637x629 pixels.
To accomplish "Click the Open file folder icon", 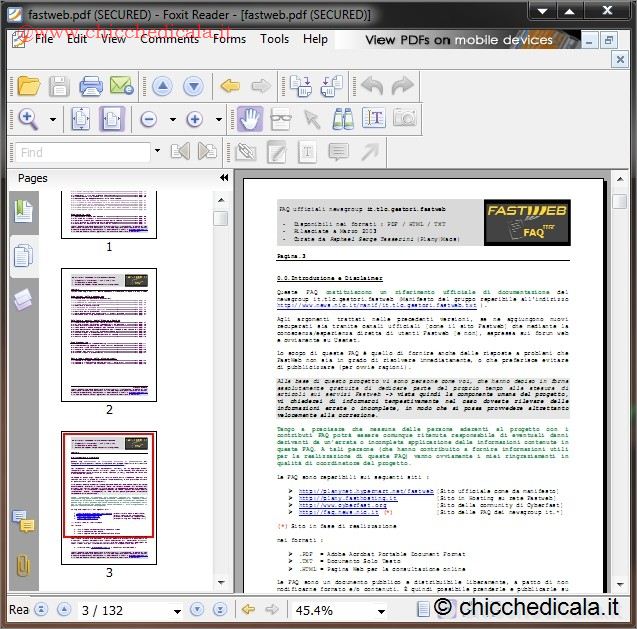I will (x=28, y=86).
